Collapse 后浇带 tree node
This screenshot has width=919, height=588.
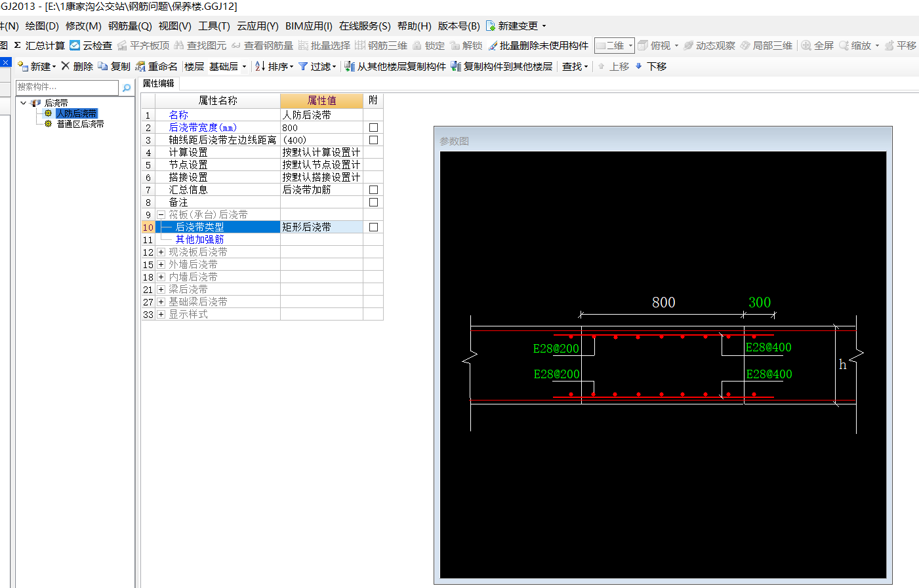click(x=23, y=103)
